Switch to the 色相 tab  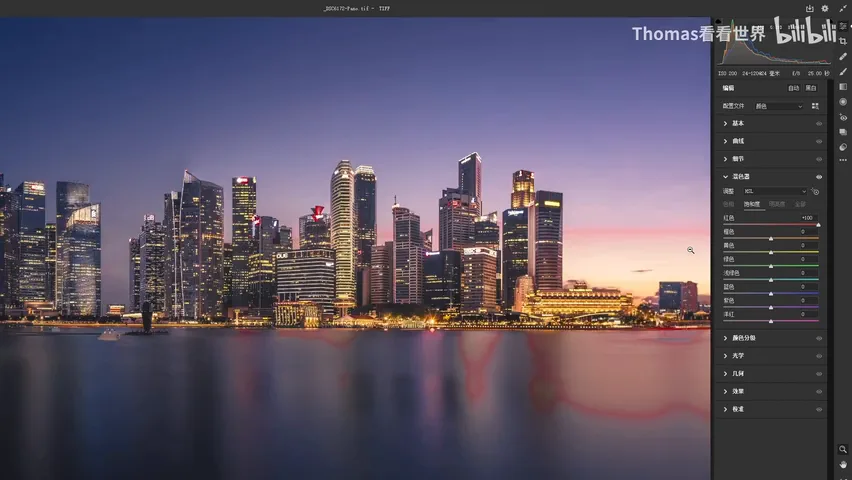click(729, 204)
